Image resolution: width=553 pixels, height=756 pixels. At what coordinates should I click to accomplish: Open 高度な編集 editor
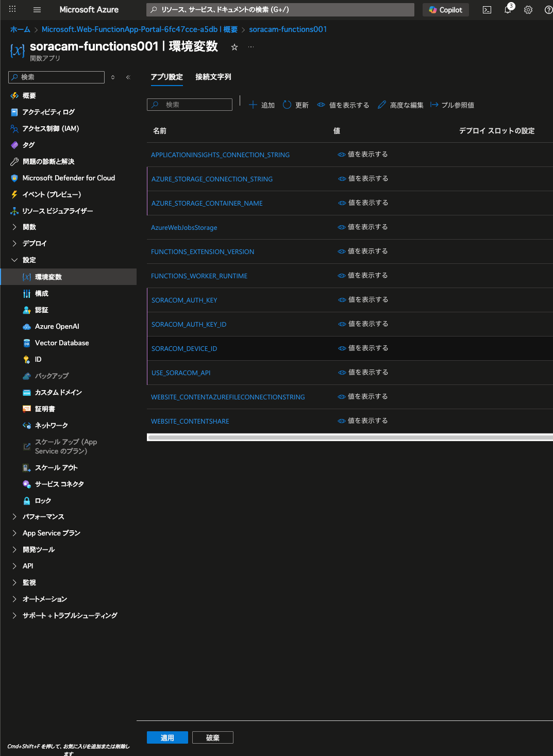(x=400, y=105)
